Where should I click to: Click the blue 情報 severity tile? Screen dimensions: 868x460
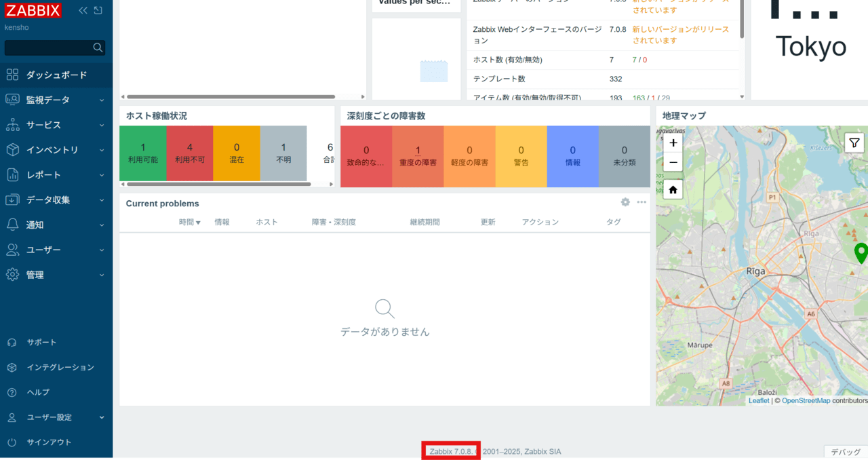pyautogui.click(x=572, y=157)
